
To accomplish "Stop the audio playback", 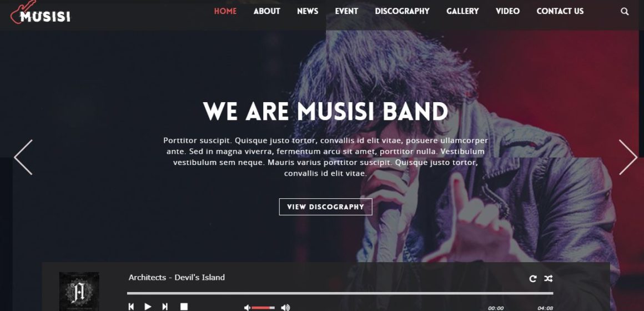I will 184,307.
